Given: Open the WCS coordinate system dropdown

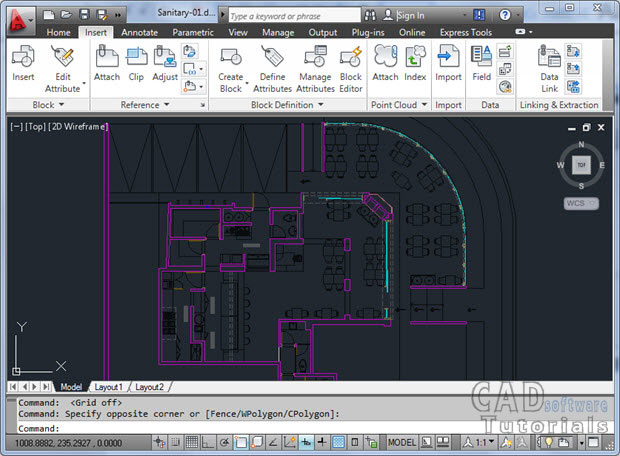Looking at the screenshot, I should tap(581, 203).
